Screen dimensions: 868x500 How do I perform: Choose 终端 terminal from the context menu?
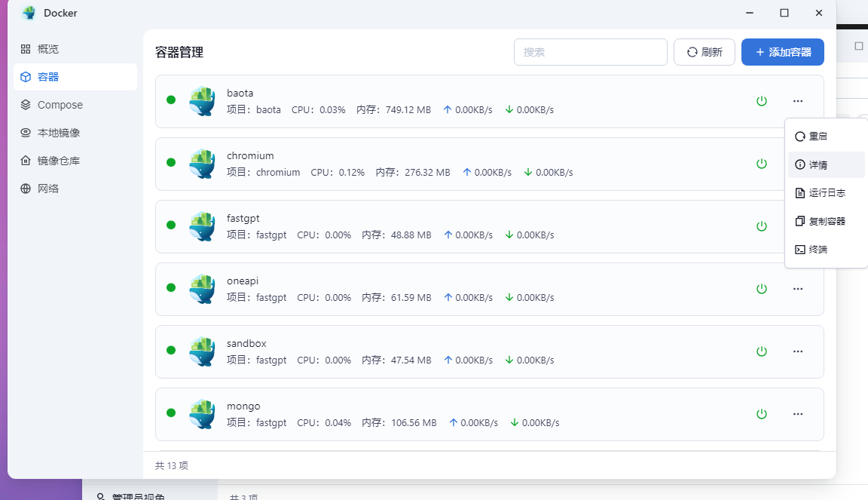coord(826,250)
